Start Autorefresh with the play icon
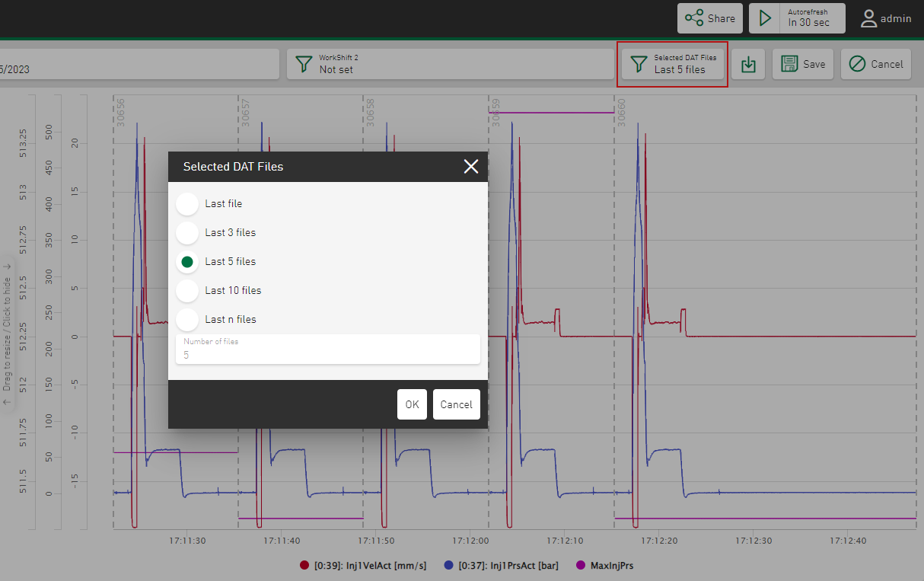 766,18
